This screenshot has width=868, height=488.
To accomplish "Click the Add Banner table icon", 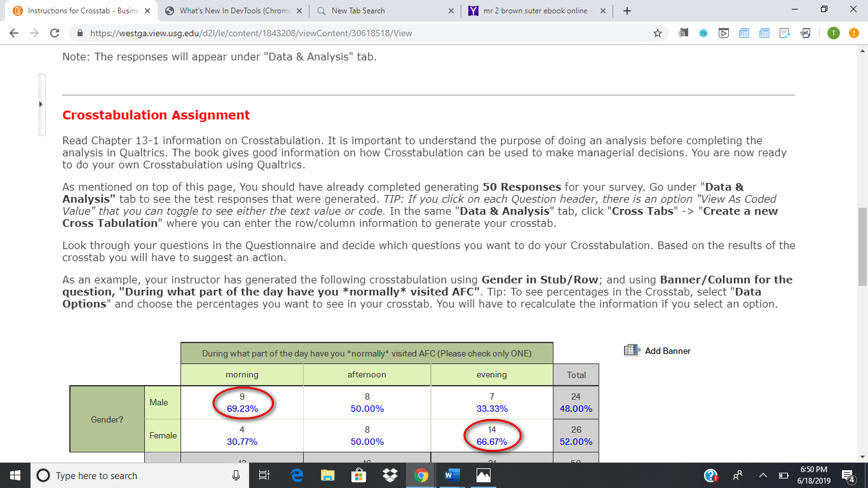I will (631, 350).
